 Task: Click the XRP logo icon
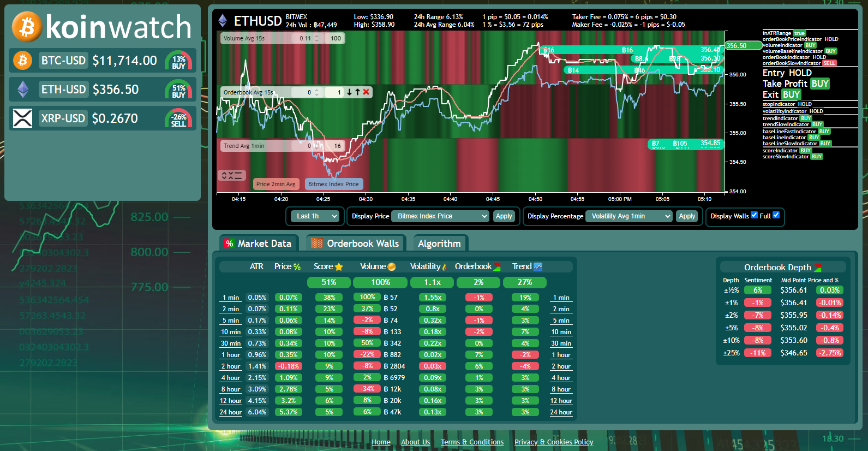(22, 118)
